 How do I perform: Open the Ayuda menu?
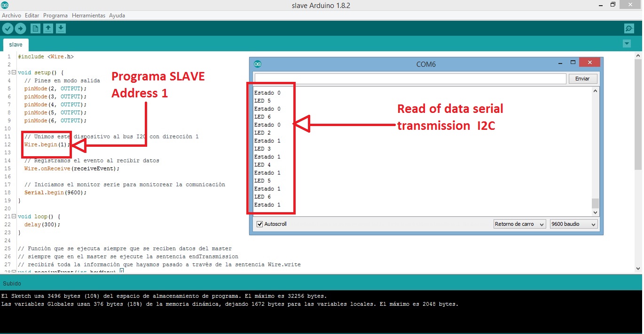pyautogui.click(x=117, y=16)
